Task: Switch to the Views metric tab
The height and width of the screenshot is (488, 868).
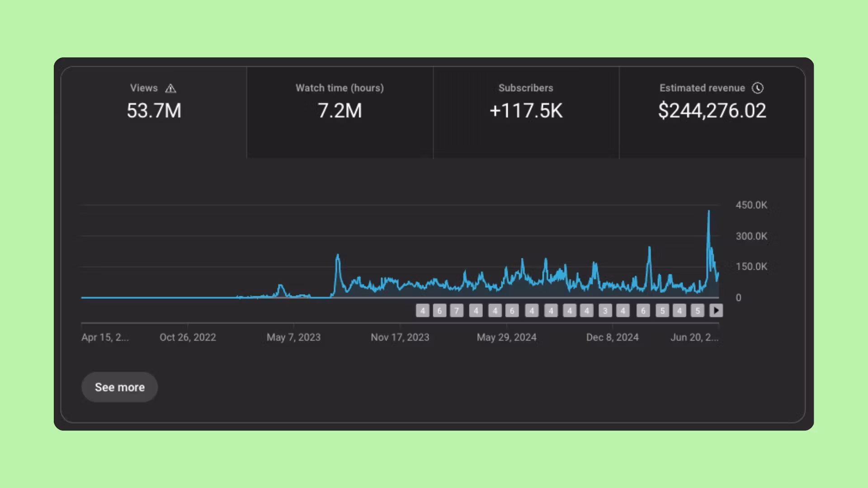Action: 154,112
